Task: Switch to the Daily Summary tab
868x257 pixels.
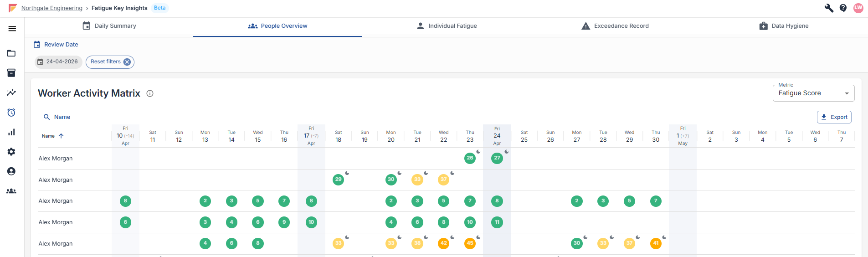Action: coord(109,26)
